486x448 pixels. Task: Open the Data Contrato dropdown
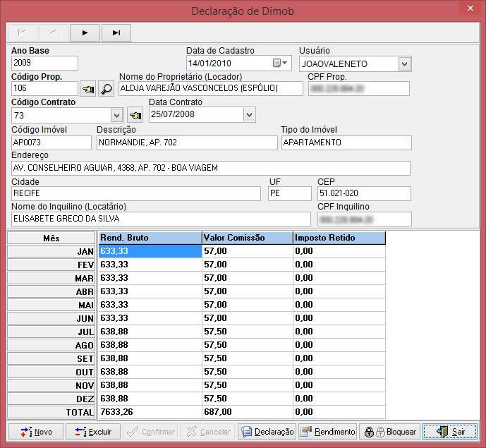tap(249, 114)
